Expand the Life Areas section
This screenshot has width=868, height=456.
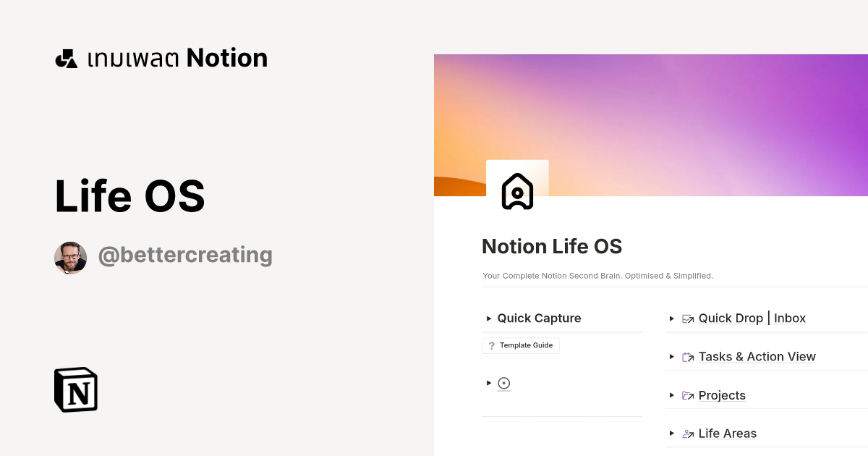(x=672, y=434)
